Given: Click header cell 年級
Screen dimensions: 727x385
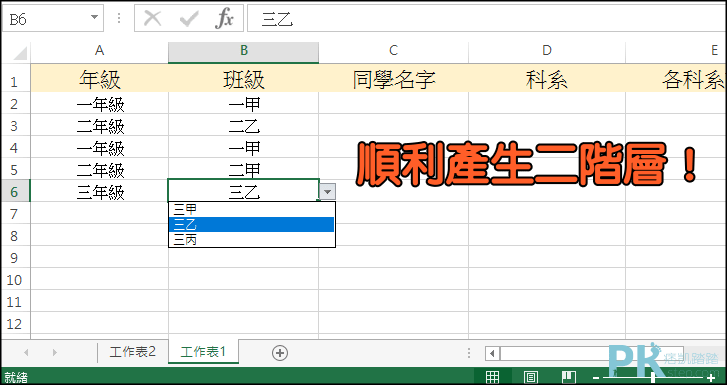Looking at the screenshot, I should 100,79.
